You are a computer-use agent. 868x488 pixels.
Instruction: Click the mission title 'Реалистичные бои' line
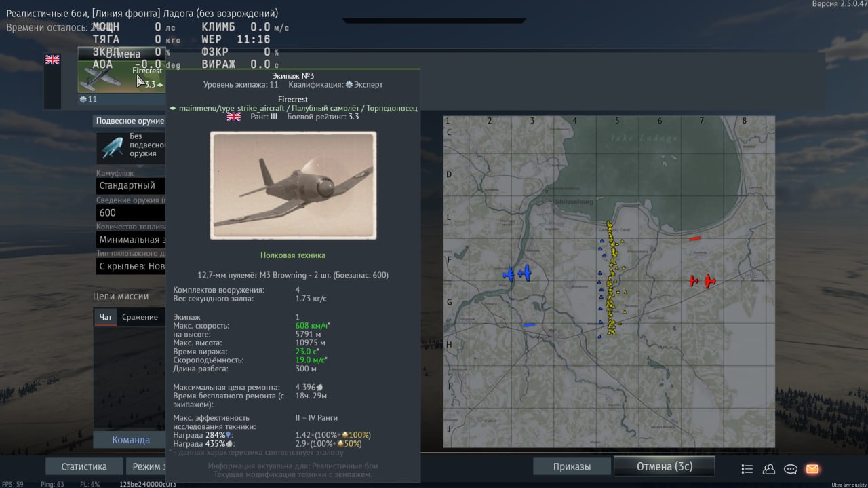coord(142,13)
